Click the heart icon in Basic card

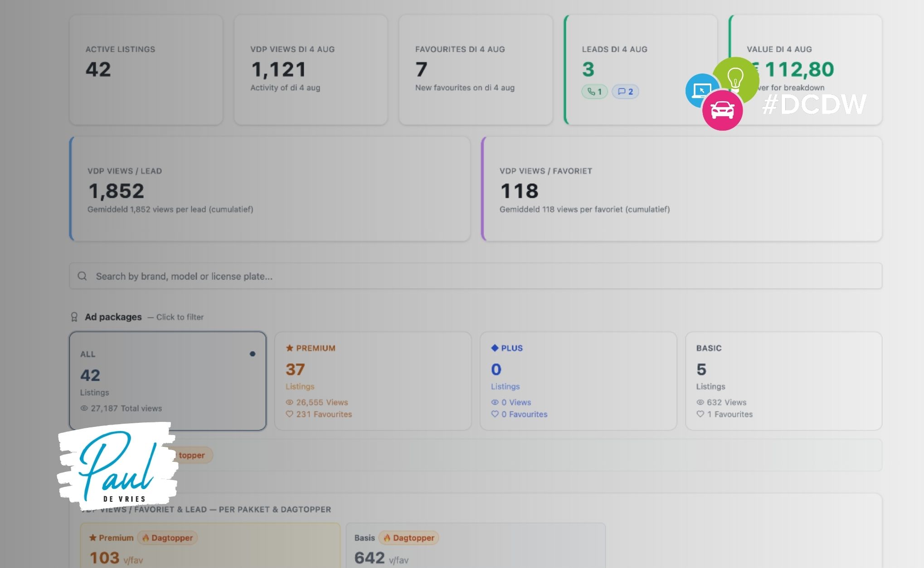click(700, 414)
